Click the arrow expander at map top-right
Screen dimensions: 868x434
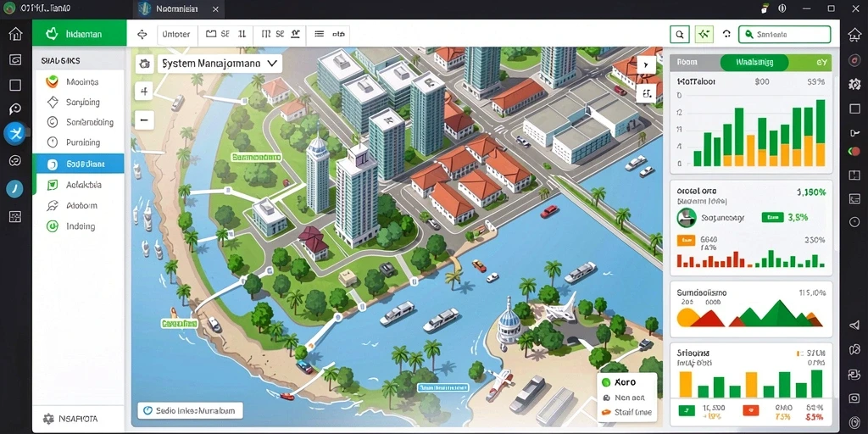click(646, 64)
